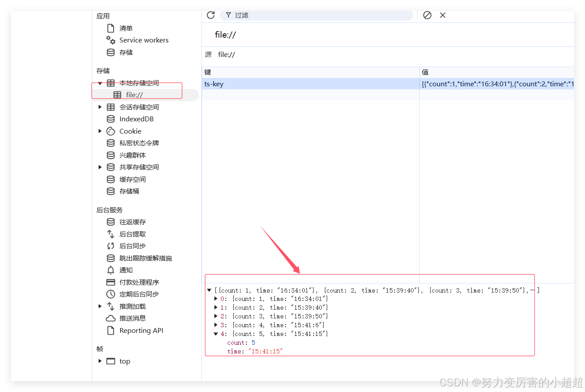Open Reporting API item
585x392 pixels.
[141, 331]
